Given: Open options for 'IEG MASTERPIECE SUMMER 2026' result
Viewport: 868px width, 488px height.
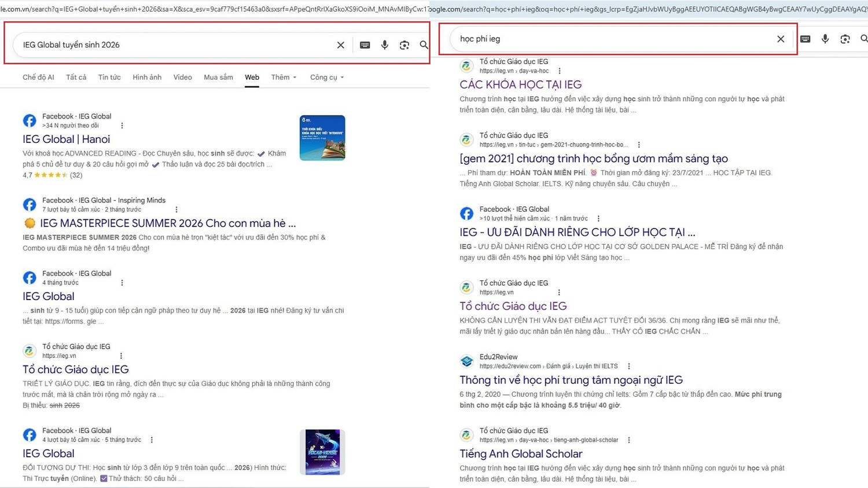Looking at the screenshot, I should [176, 209].
